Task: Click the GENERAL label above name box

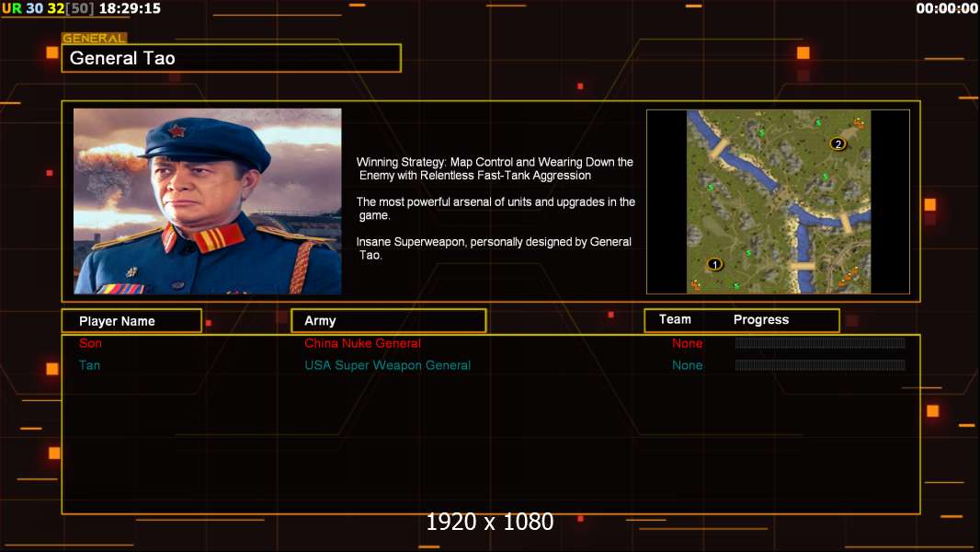Action: [x=94, y=38]
